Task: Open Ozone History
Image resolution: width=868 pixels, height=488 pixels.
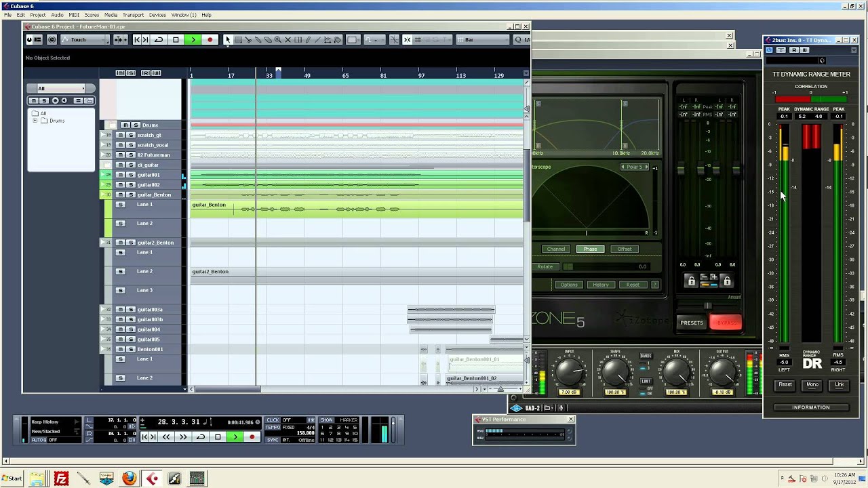Action: click(601, 285)
